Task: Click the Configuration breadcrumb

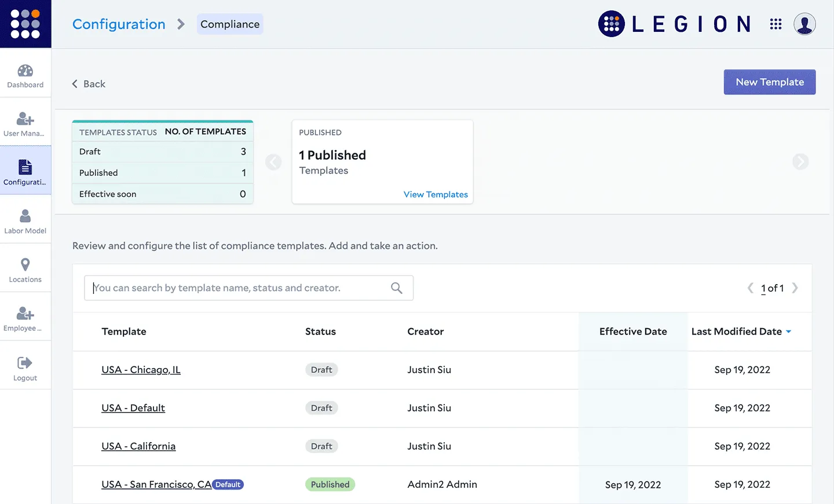Action: [119, 24]
